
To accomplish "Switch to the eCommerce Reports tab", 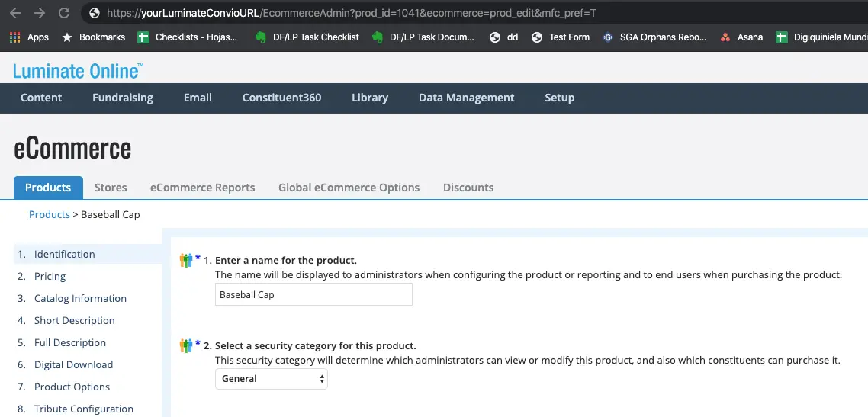I will (x=202, y=188).
